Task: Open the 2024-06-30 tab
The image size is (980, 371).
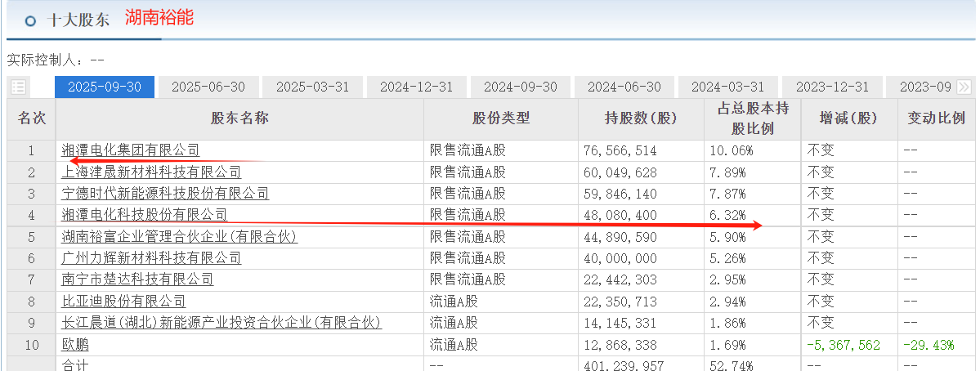Action: click(624, 87)
